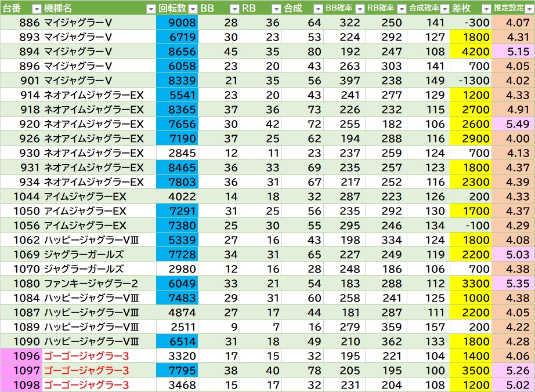The height and width of the screenshot is (392, 535).
Task: Expand the 回転数 filter dropdown arrow
Action: click(192, 9)
